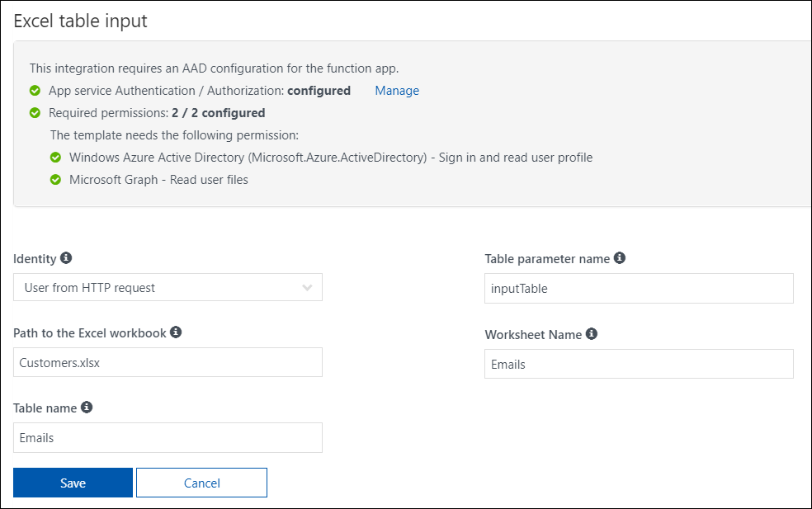Image resolution: width=812 pixels, height=509 pixels.
Task: Focus the inputTable parameter name field
Action: (x=639, y=289)
